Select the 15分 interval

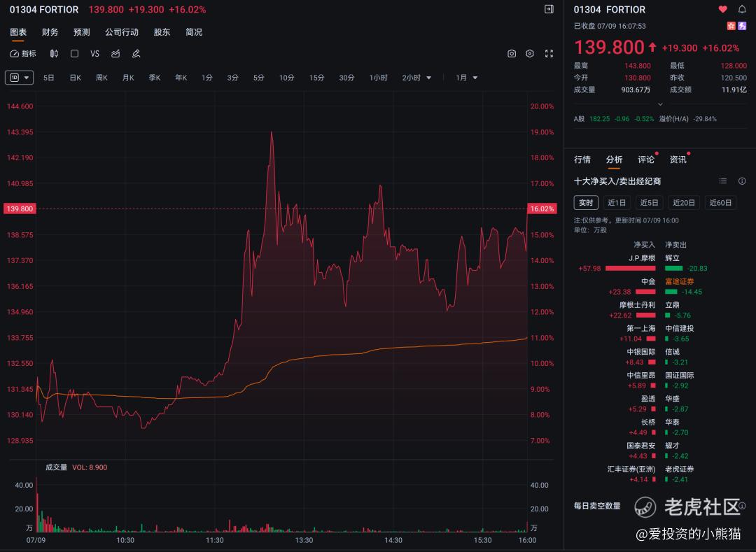click(317, 78)
